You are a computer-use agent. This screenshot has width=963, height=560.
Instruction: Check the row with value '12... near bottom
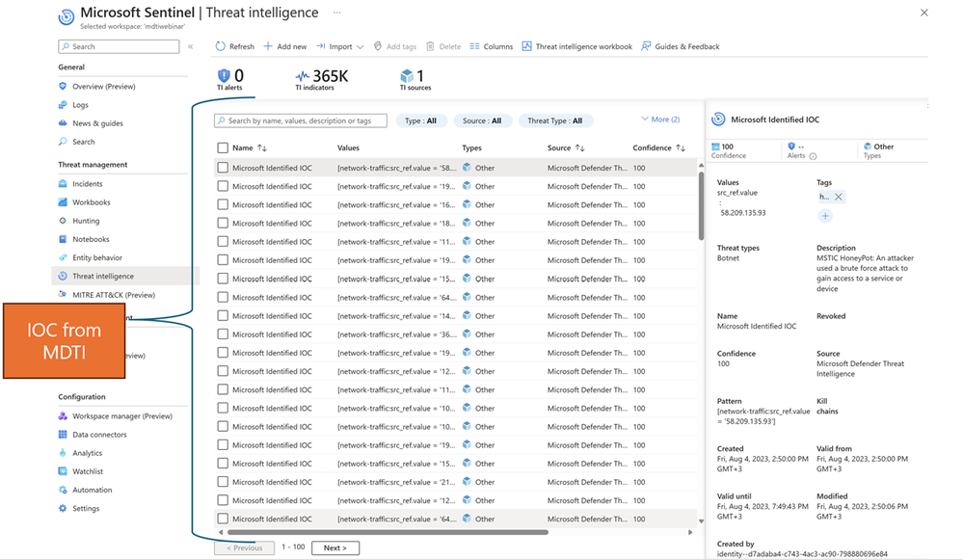223,500
